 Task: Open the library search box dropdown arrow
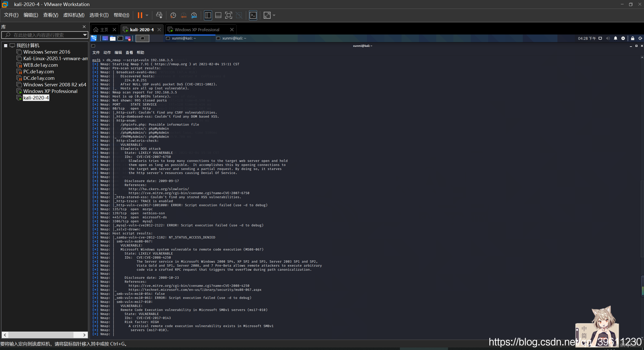tap(85, 35)
